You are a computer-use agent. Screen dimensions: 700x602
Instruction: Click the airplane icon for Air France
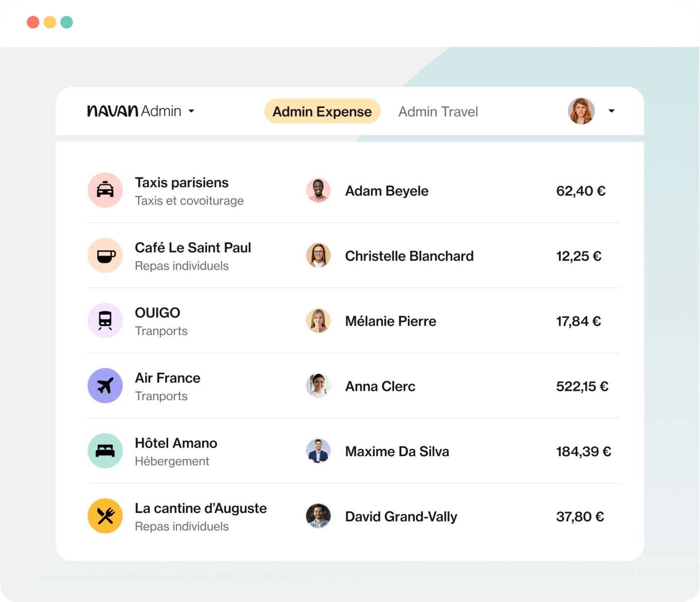[105, 386]
